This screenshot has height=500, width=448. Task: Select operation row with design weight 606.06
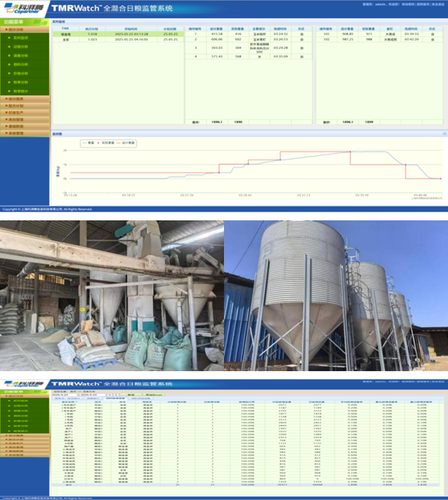[248, 40]
